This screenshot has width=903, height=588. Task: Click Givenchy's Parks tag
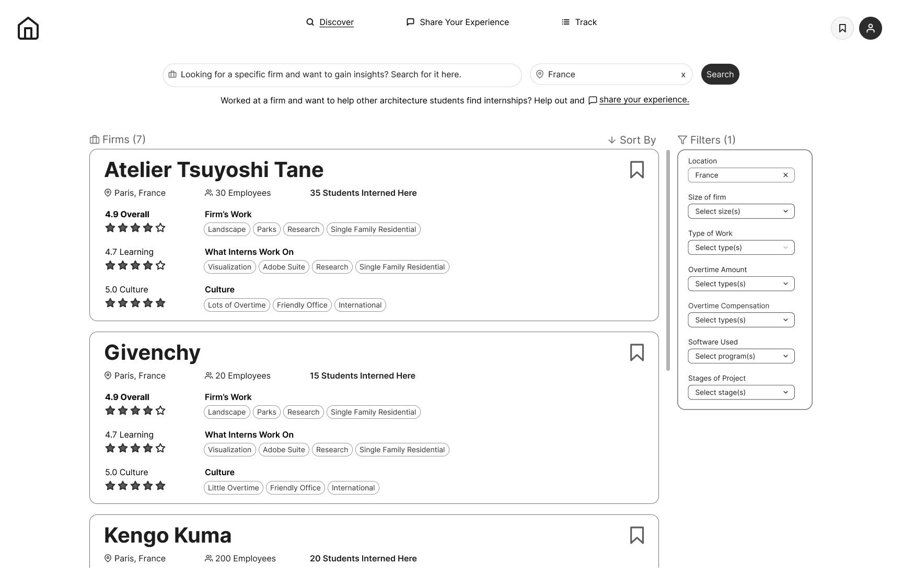click(x=267, y=412)
